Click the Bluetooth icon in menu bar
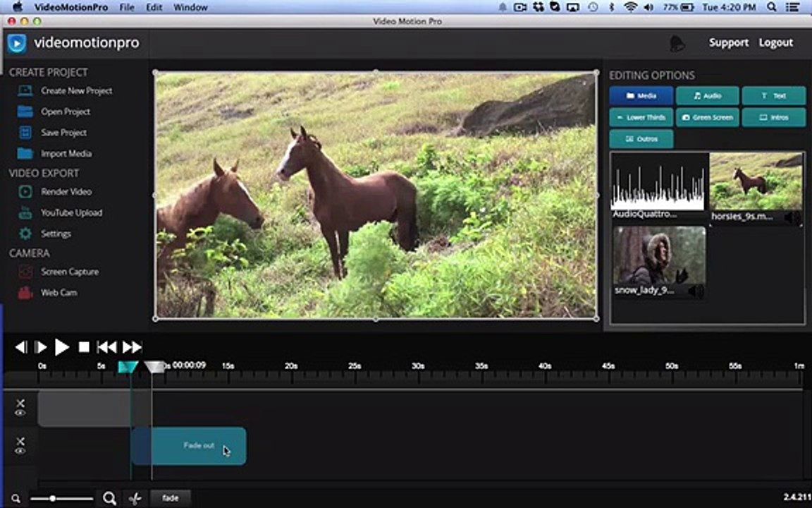Viewport: 812px width, 508px height. click(x=612, y=7)
